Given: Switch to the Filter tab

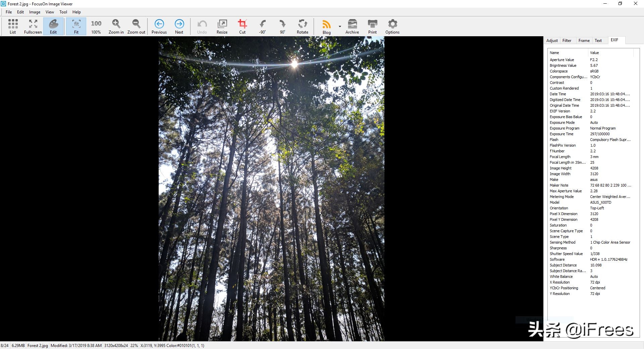Looking at the screenshot, I should [567, 41].
